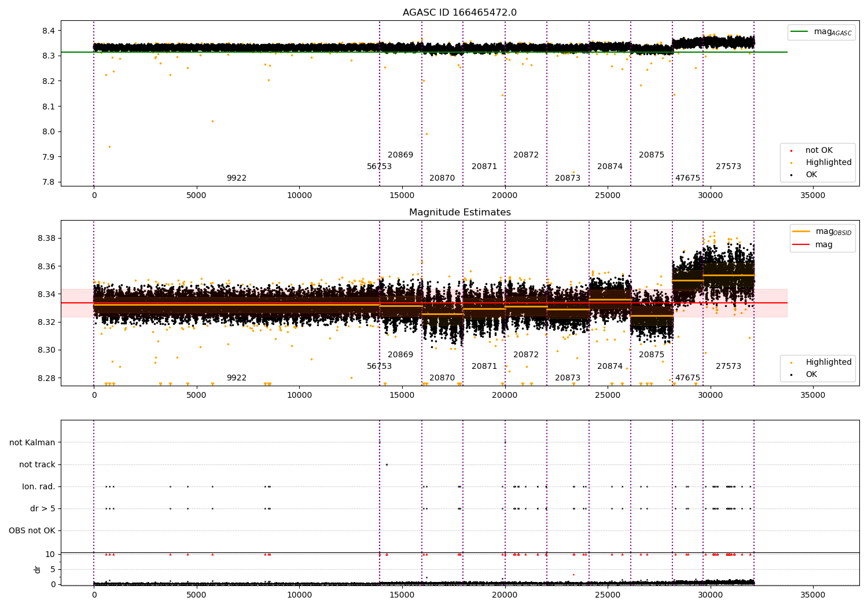Click the "OBS not OK" axis label
Screen dimensions: 868x608
click(32, 531)
